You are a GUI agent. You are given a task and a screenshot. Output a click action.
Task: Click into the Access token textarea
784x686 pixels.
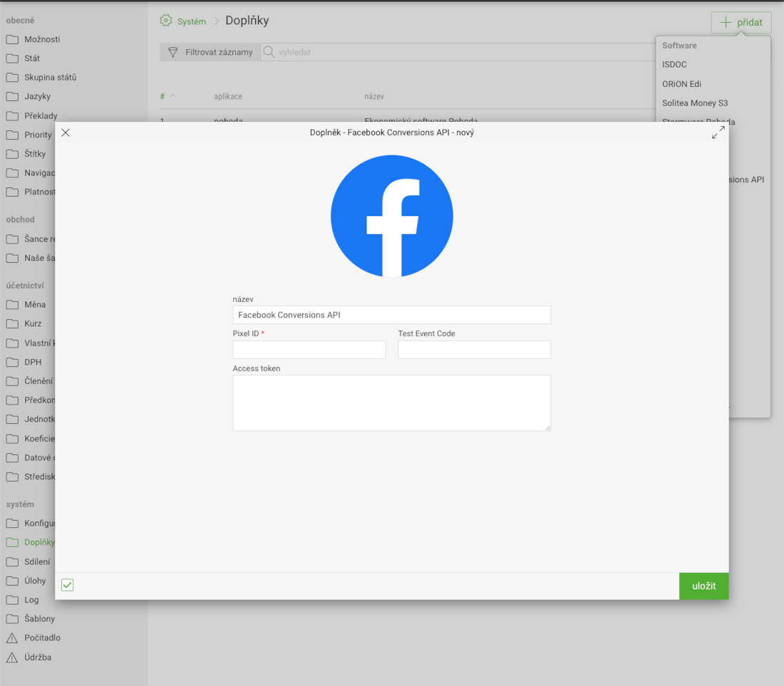[391, 402]
